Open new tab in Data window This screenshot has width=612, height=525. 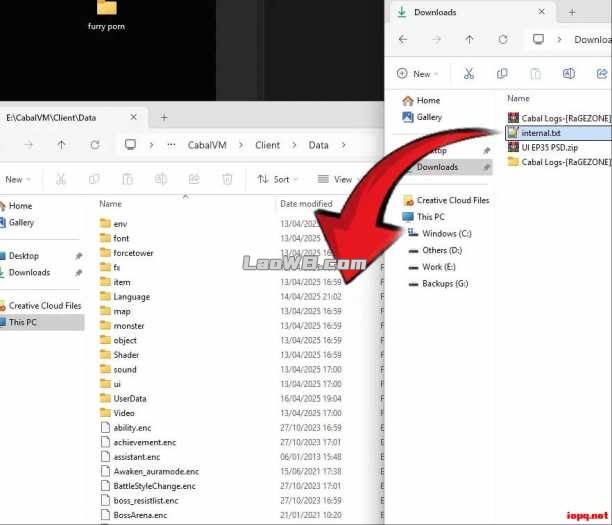(x=164, y=117)
